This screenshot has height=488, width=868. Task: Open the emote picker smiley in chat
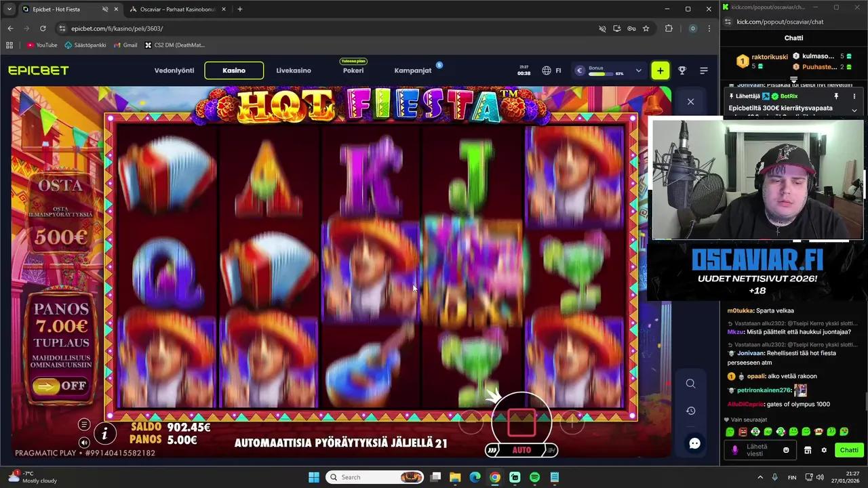[786, 449]
